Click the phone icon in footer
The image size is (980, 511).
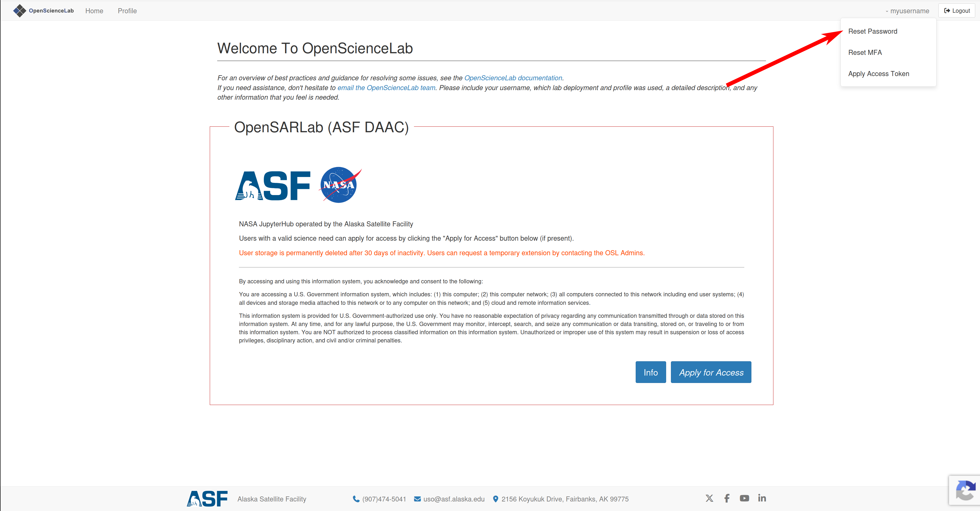point(356,499)
